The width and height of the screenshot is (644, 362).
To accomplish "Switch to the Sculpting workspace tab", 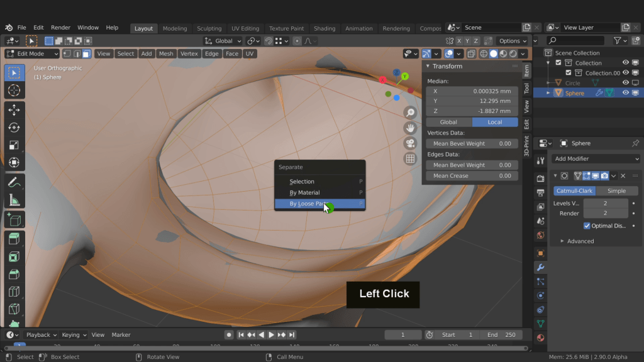I will (209, 28).
